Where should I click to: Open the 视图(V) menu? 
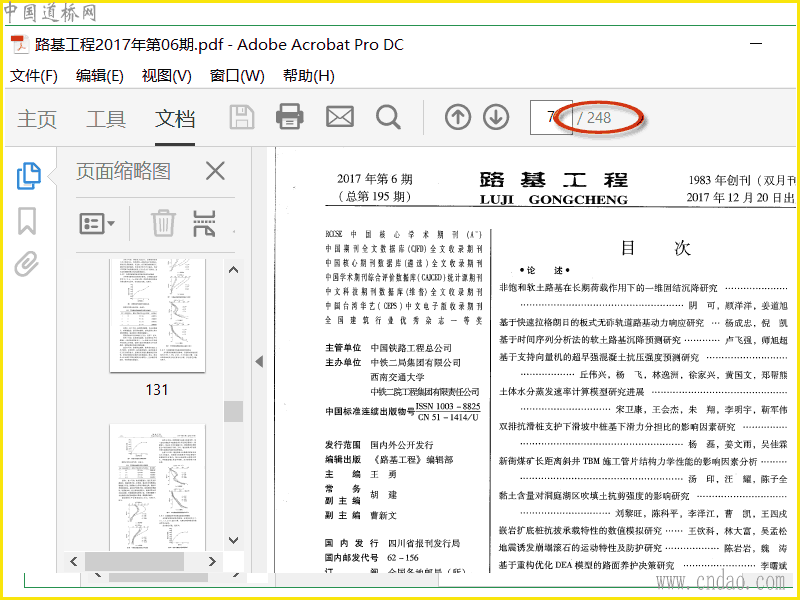click(166, 76)
